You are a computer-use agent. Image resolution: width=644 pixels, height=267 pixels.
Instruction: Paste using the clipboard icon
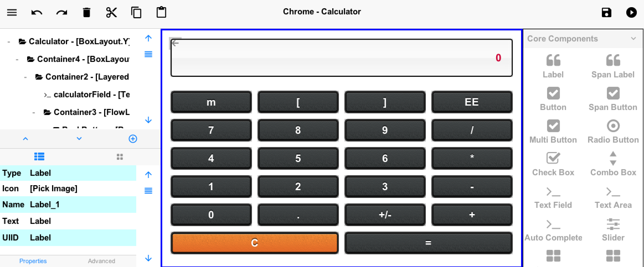(x=161, y=12)
